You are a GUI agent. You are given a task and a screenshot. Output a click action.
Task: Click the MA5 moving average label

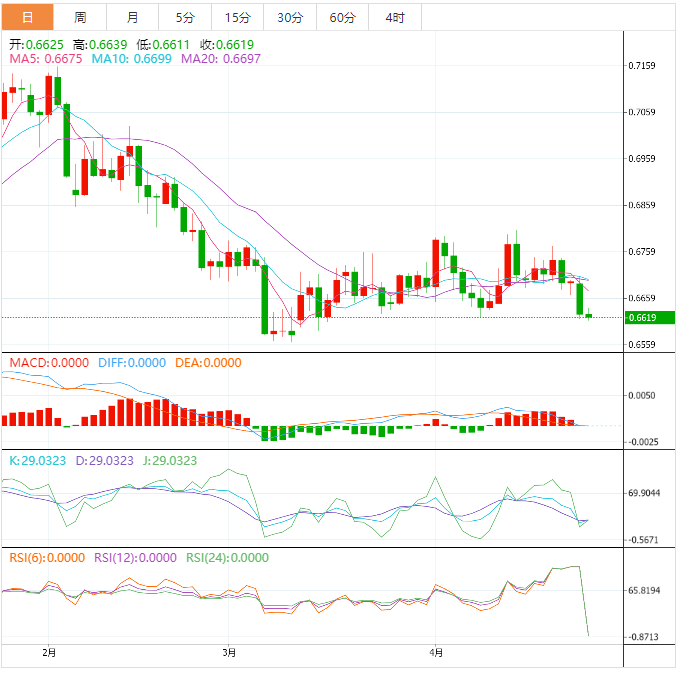point(46,60)
